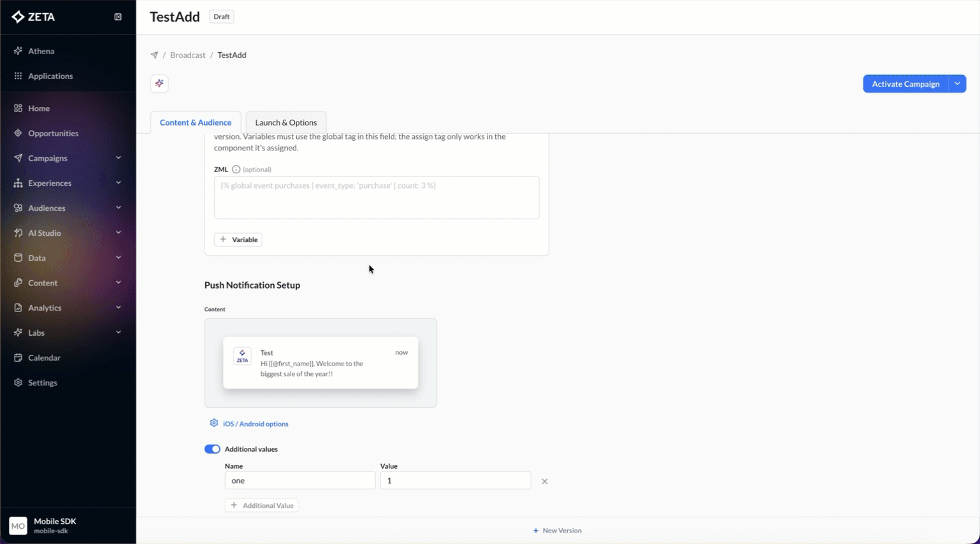Click Labs sparkle icon

[x=18, y=333]
